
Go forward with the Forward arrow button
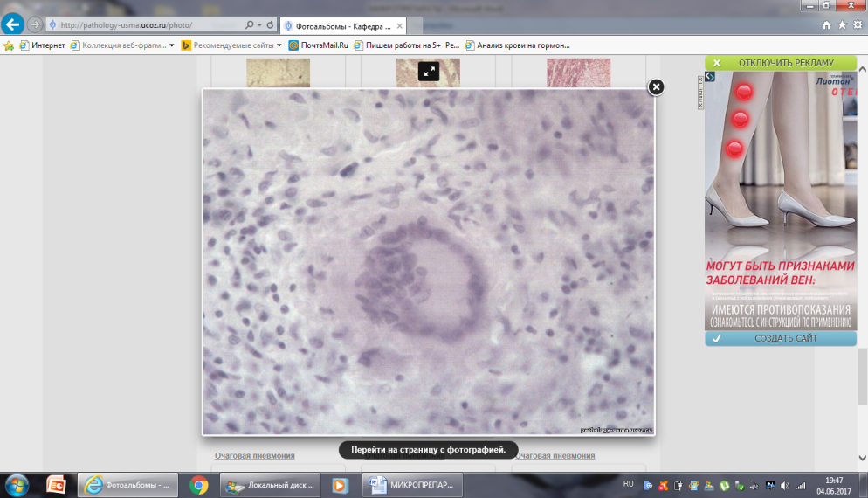[34, 24]
